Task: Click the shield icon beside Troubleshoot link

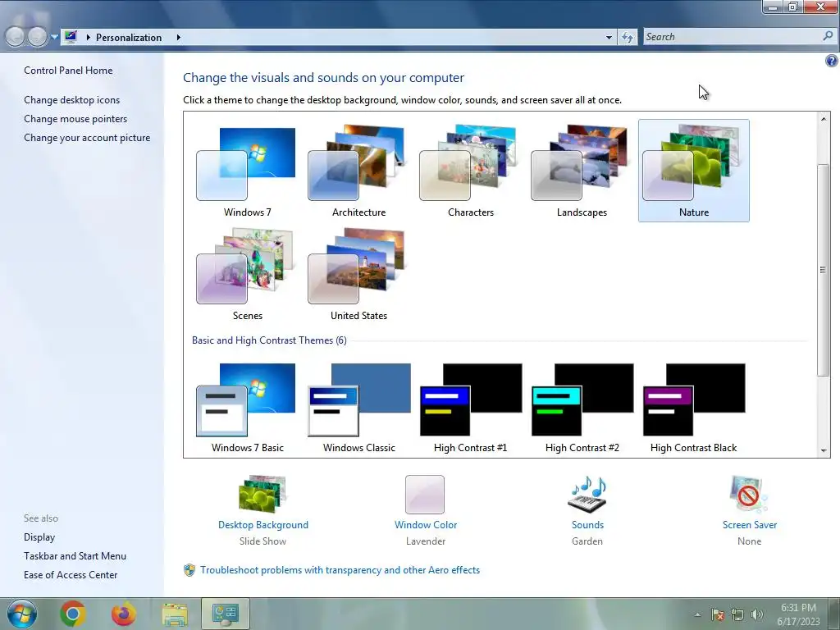Action: 189,570
